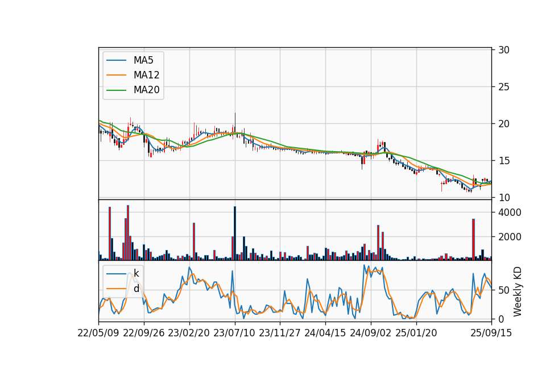Click the green MA20 legend line sample
Viewport: 546px width, 392px height.
click(x=116, y=90)
